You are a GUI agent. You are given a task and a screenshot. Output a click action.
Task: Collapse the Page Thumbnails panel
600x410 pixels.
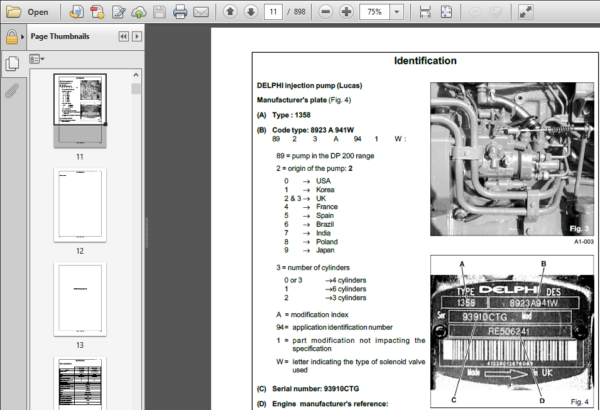click(124, 36)
